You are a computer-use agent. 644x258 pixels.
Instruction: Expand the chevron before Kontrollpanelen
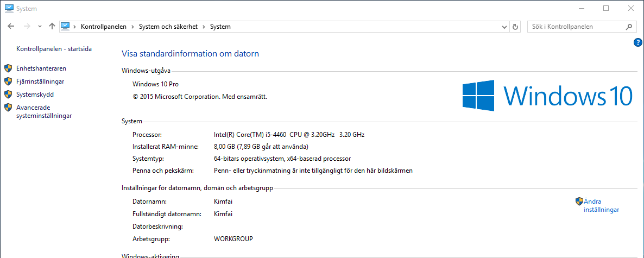pyautogui.click(x=75, y=27)
